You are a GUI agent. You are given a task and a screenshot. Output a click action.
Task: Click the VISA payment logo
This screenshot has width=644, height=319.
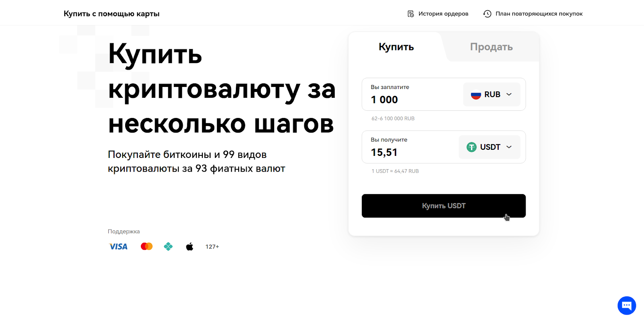118,246
